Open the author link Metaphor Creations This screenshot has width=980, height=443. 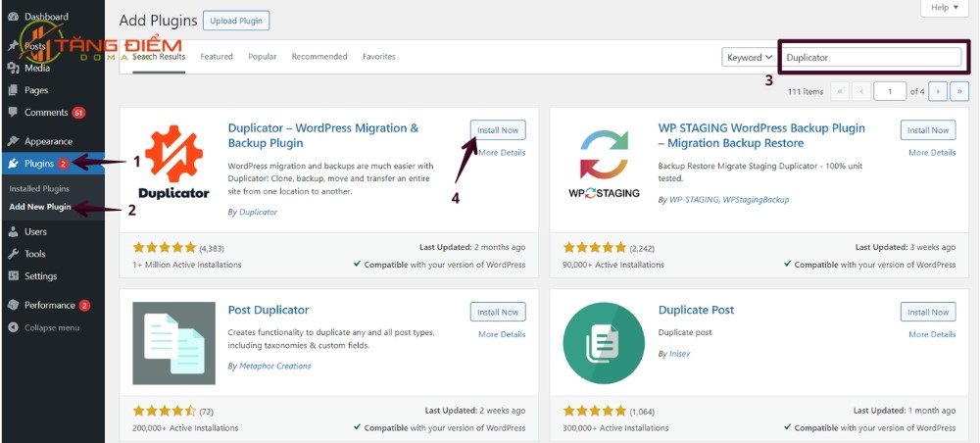tap(274, 367)
